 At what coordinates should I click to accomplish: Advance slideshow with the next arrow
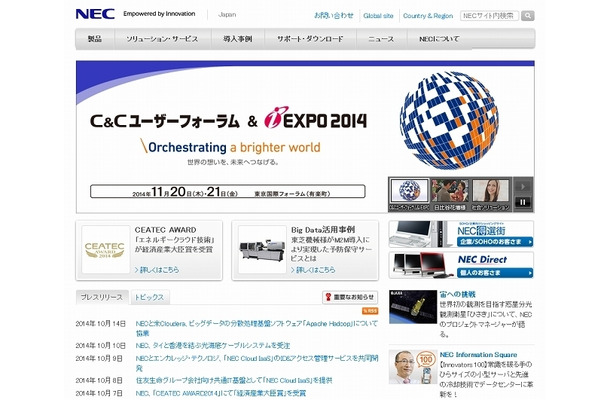pos(523,186)
